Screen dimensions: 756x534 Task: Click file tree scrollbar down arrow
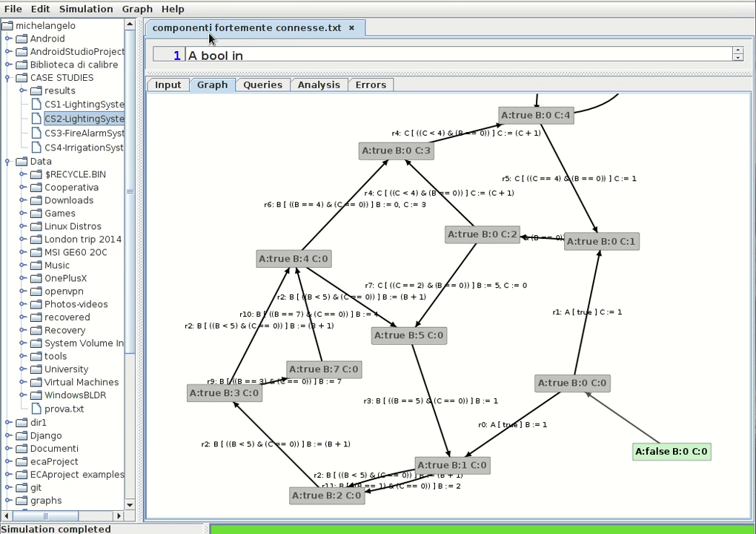coord(130,505)
